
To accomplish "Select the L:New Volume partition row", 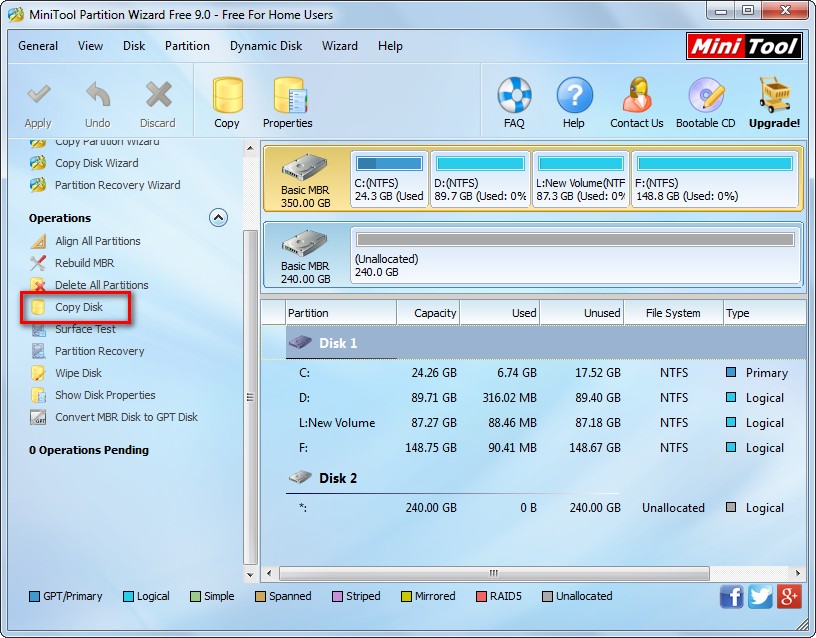I will click(533, 423).
